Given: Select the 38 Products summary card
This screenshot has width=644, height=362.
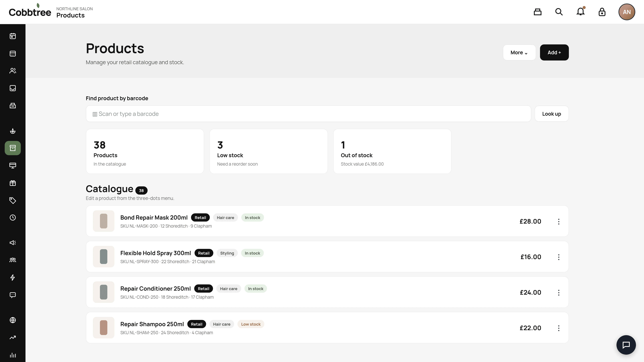Looking at the screenshot, I should [x=145, y=151].
